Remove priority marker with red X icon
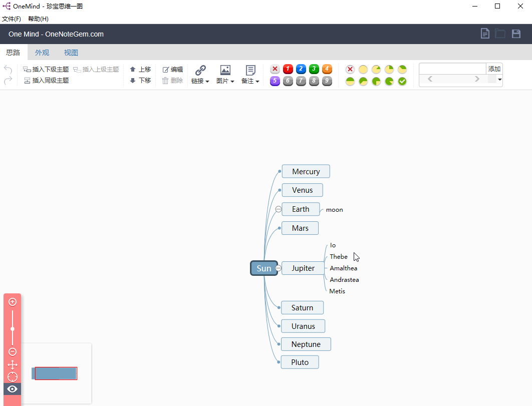Viewport: 532px width, 406px height. click(x=275, y=69)
